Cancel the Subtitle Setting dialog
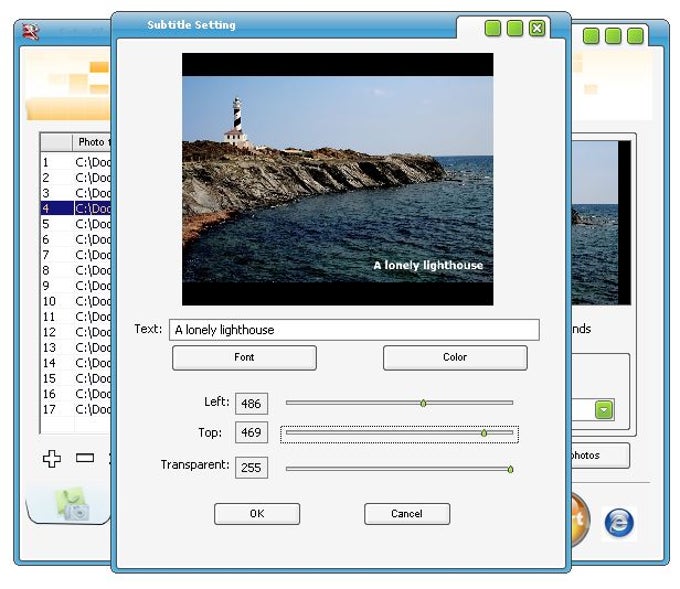This screenshot has width=680, height=589. pyautogui.click(x=407, y=514)
